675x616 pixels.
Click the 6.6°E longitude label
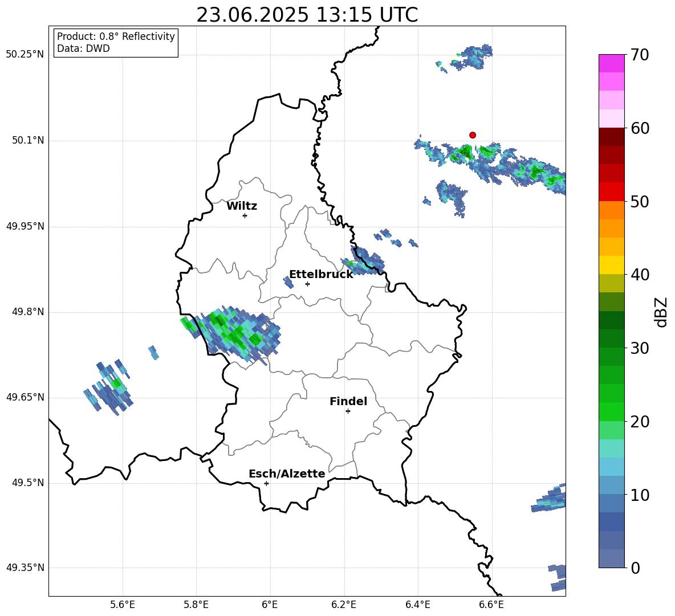(491, 605)
